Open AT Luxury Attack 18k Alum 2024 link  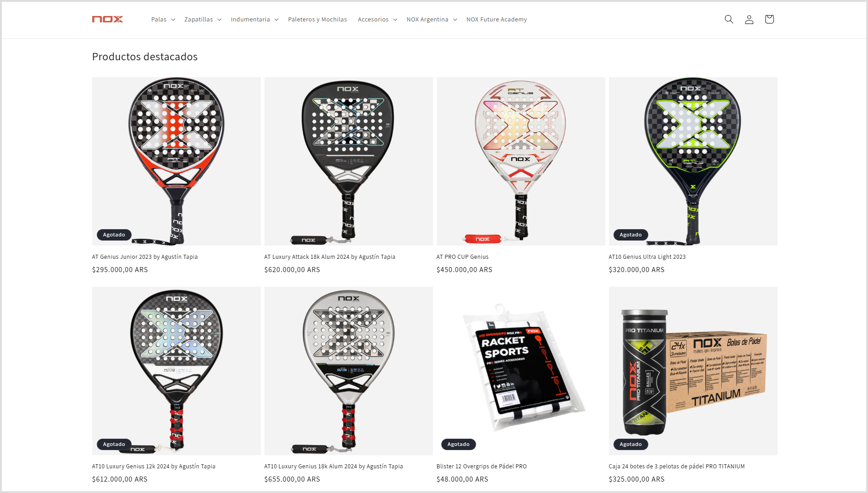point(330,257)
